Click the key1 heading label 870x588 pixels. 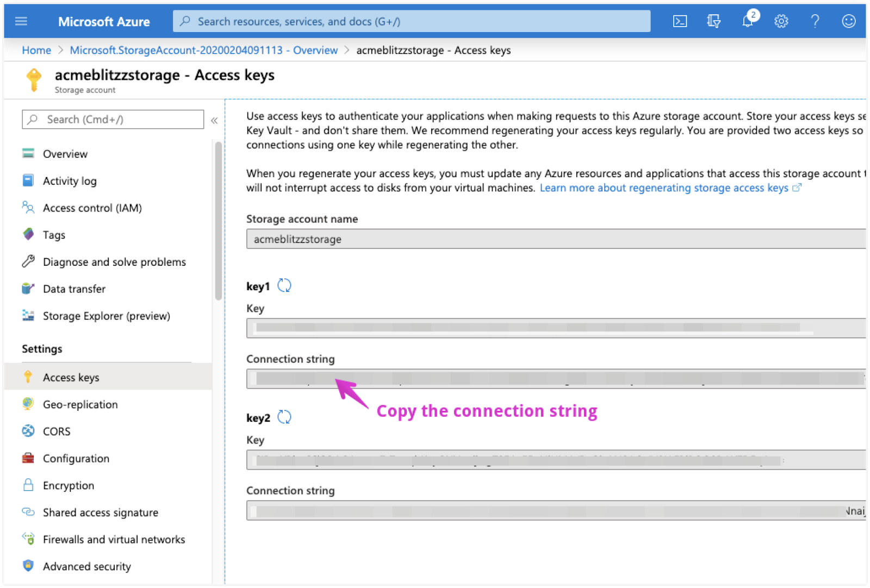(x=258, y=286)
